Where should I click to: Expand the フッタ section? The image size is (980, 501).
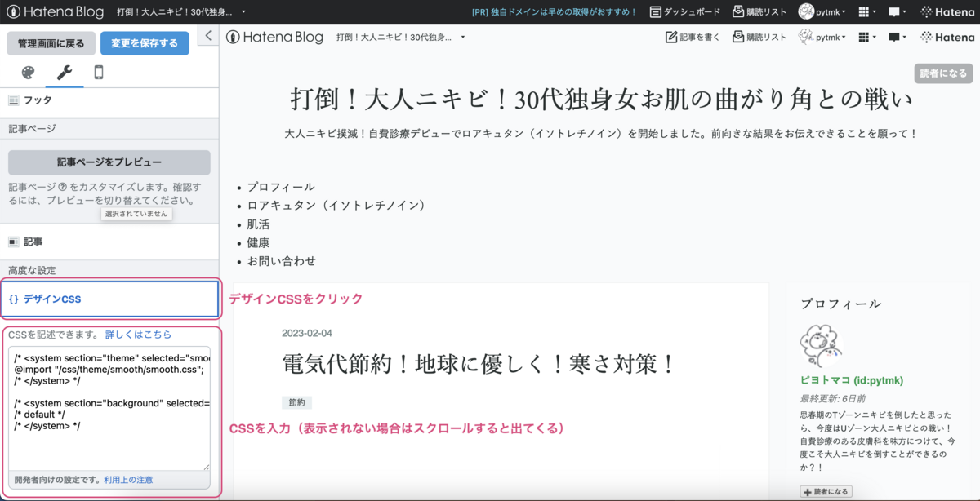tap(109, 100)
